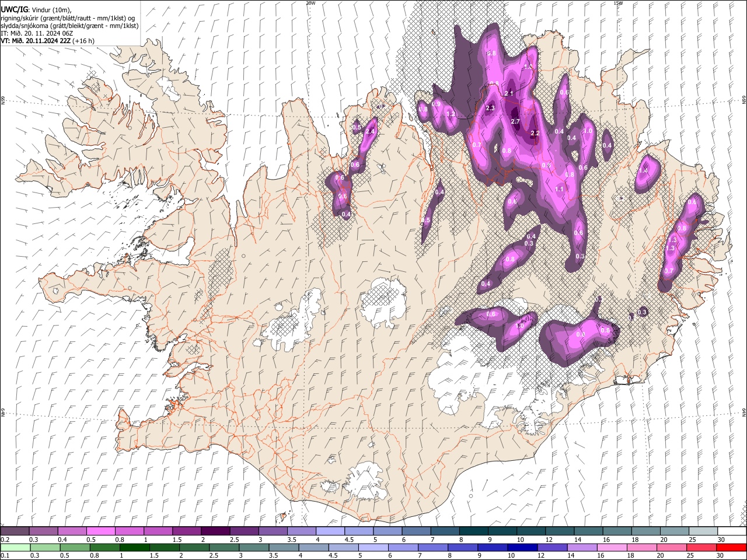The image size is (747, 560).
Task: Click the '0.1' label on the rain scale
Action: [x=5, y=556]
